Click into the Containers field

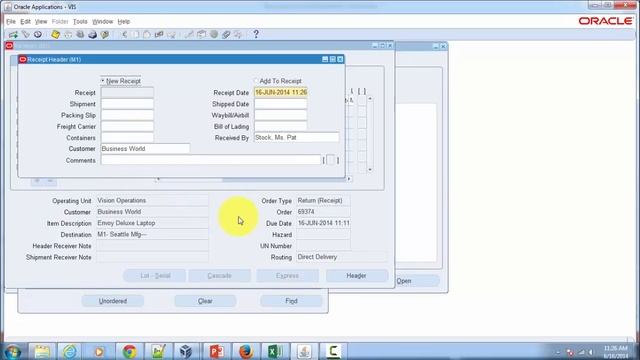[x=127, y=138]
